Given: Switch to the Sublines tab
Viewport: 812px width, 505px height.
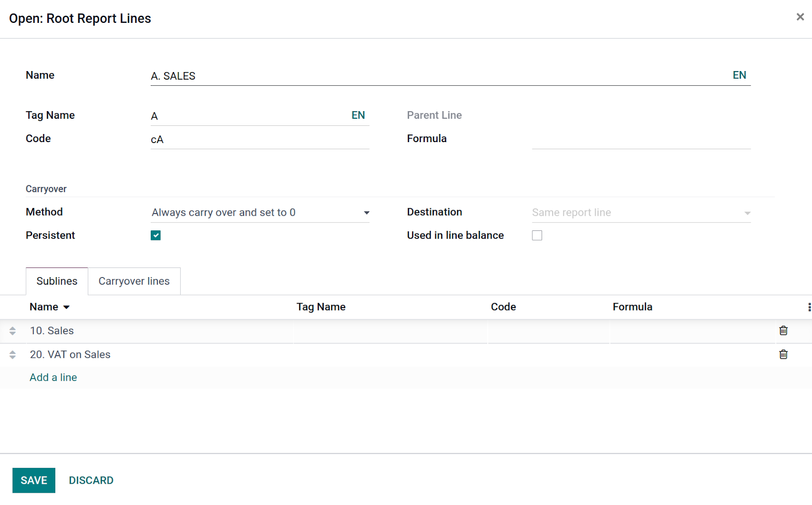Looking at the screenshot, I should 57,281.
